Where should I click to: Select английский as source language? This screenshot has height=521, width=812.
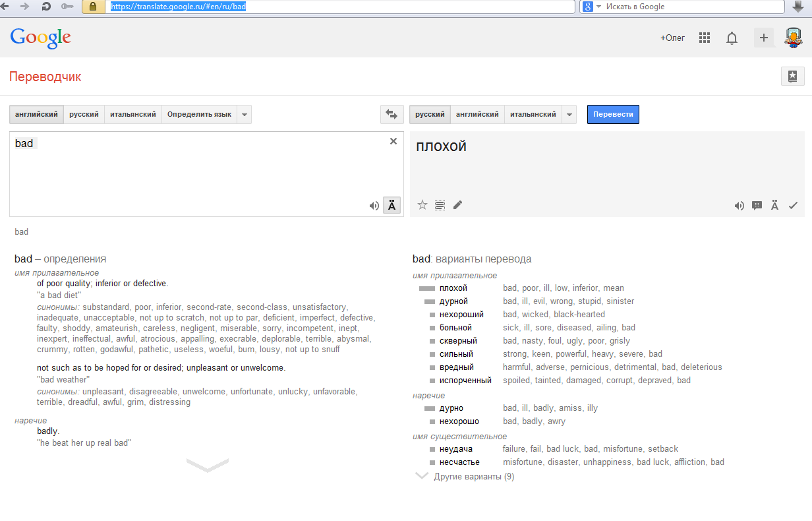37,114
